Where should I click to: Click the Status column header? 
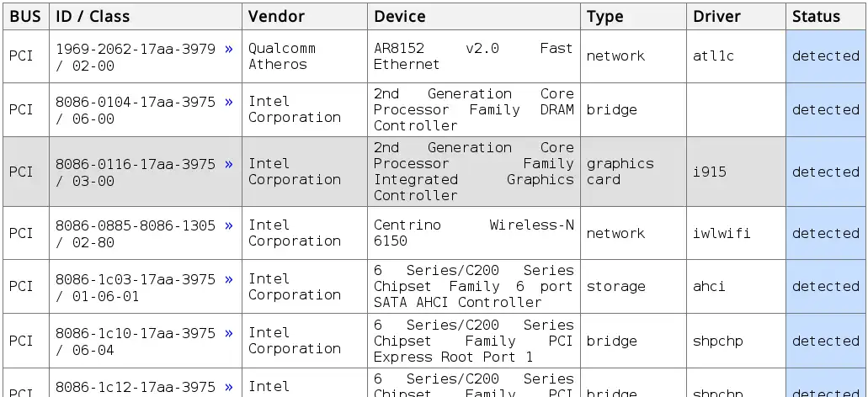point(825,17)
